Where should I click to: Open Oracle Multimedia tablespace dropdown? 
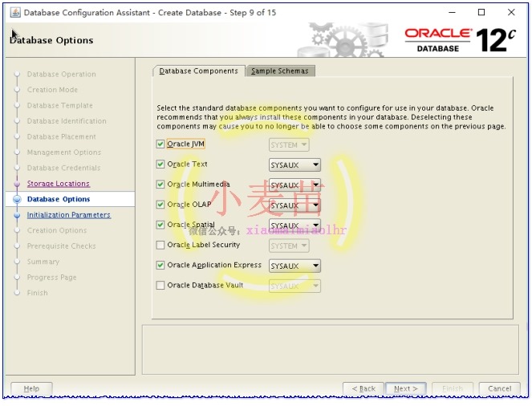(x=294, y=185)
